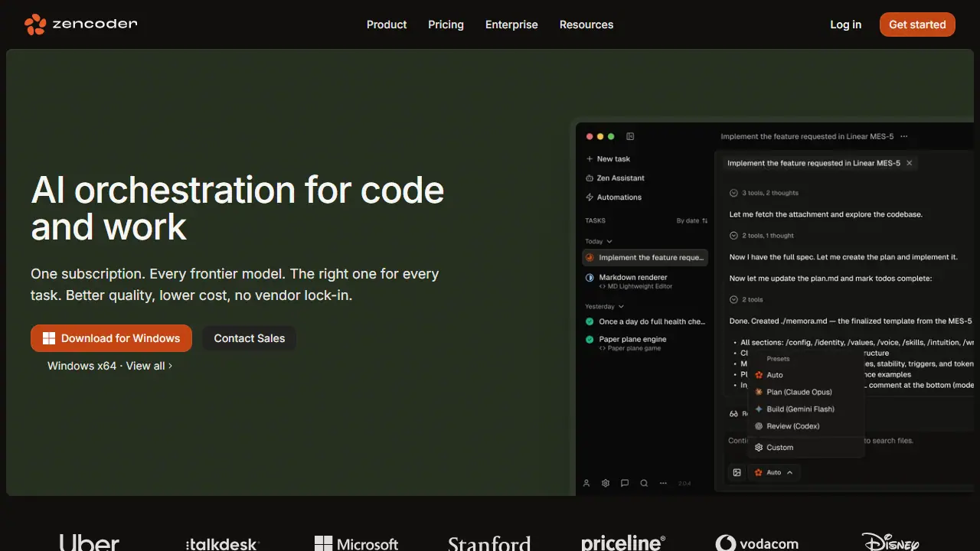The height and width of the screenshot is (551, 980).
Task: Open the Resources menu
Action: tap(586, 24)
